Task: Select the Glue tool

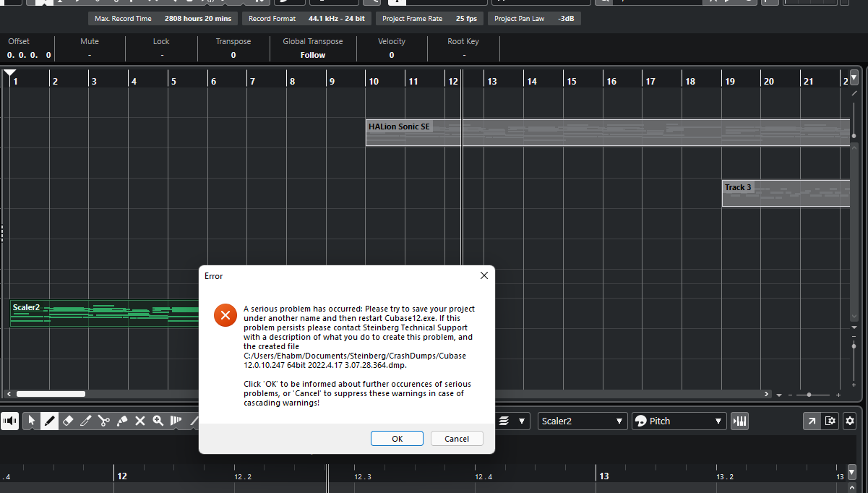Action: pos(122,421)
